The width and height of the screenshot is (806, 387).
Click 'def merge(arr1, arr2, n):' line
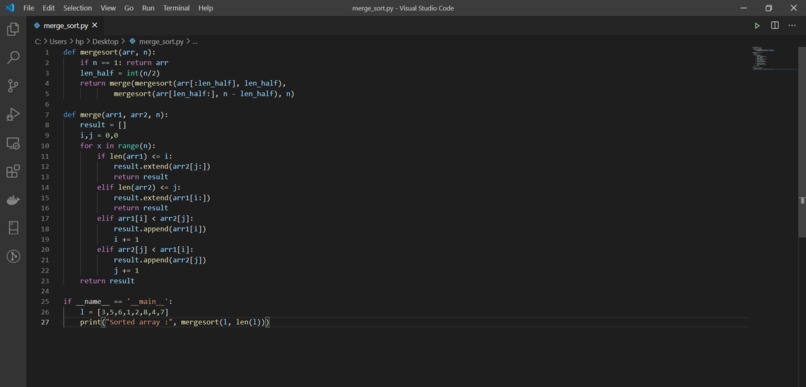tap(116, 115)
